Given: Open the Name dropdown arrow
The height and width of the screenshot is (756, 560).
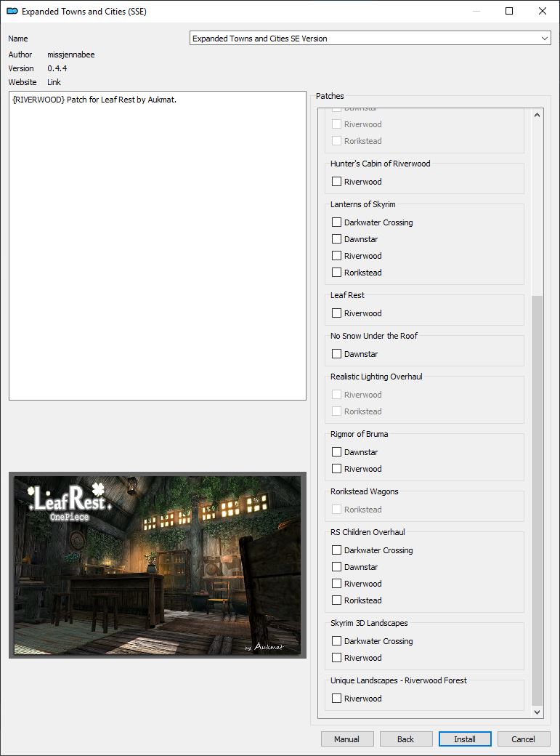Looking at the screenshot, I should [545, 39].
